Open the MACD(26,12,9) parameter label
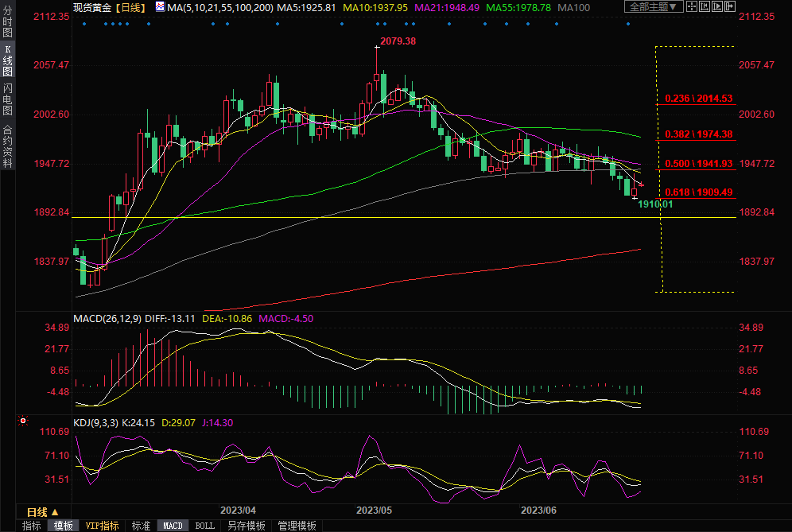The height and width of the screenshot is (532, 792). [x=107, y=318]
